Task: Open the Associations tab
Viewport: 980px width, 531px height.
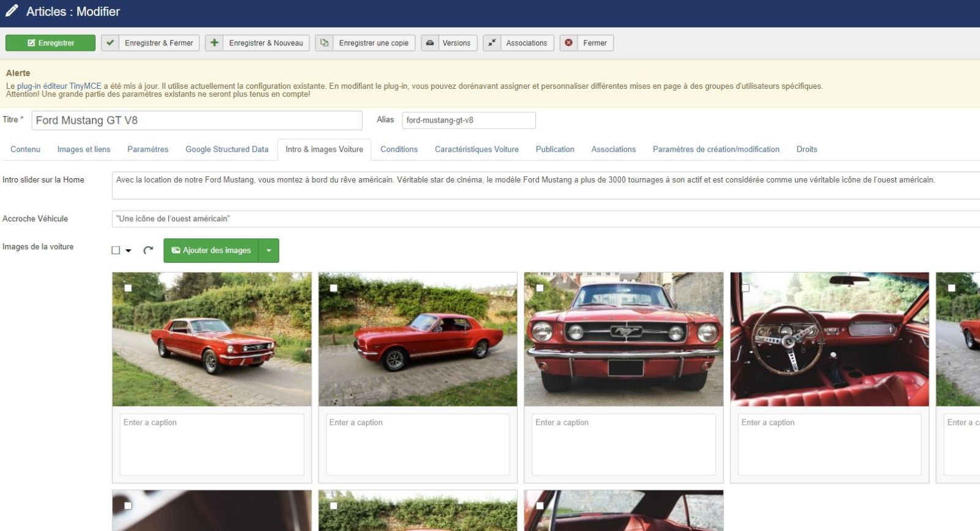Action: point(613,149)
